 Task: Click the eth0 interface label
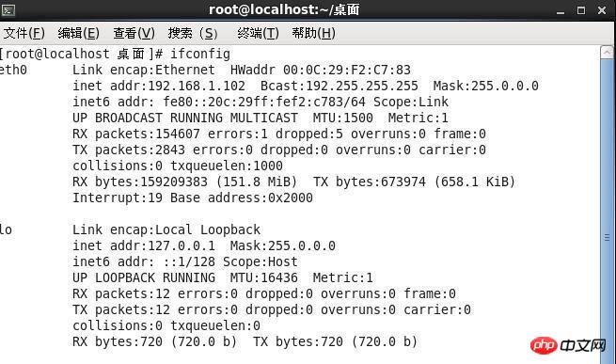(13, 70)
